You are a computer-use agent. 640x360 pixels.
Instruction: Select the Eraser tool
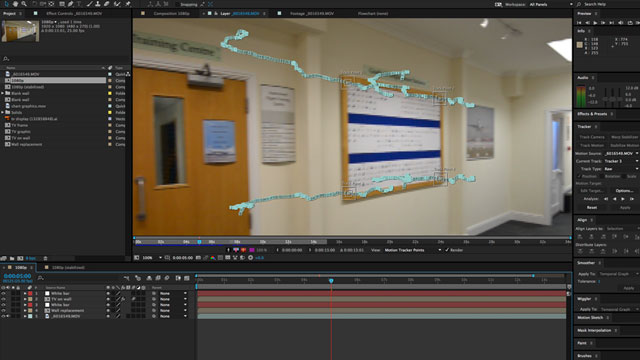pyautogui.click(x=107, y=4)
